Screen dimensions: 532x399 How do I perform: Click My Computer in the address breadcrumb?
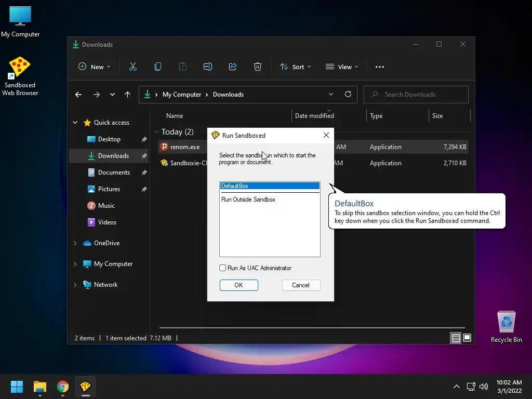[x=182, y=95]
